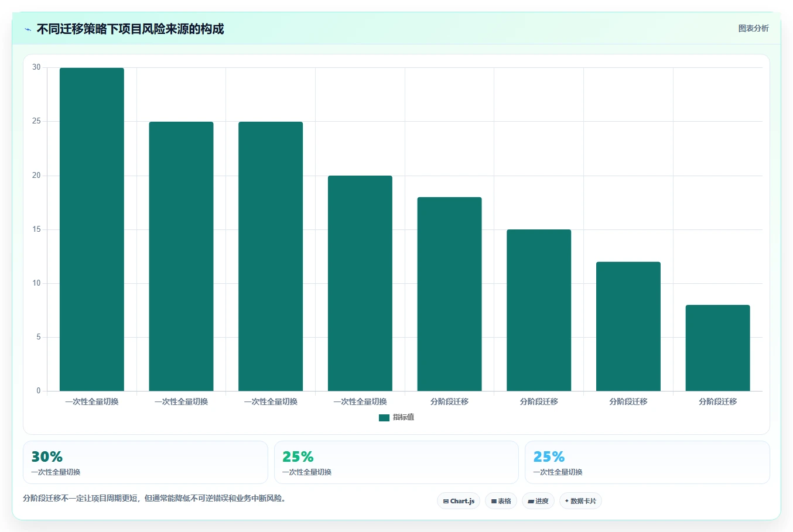
Task: Open the green 25% stat card
Action: click(x=396, y=462)
